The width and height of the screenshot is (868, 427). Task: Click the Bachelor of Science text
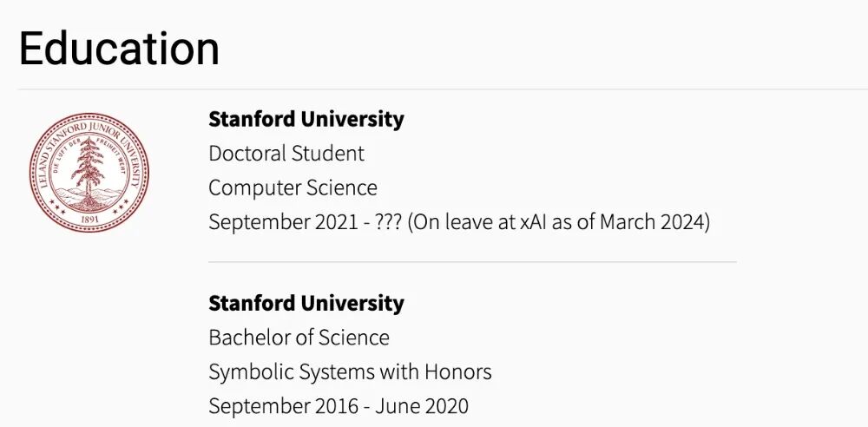(299, 338)
